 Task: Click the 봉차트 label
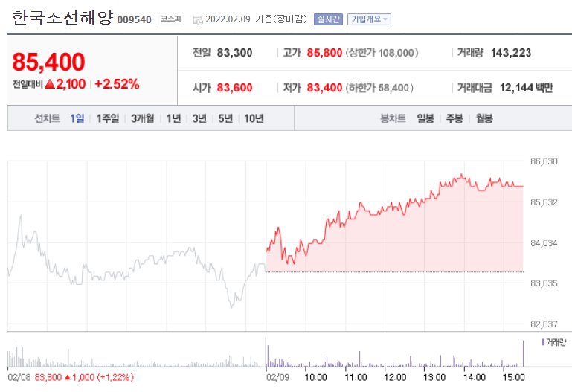click(x=393, y=118)
